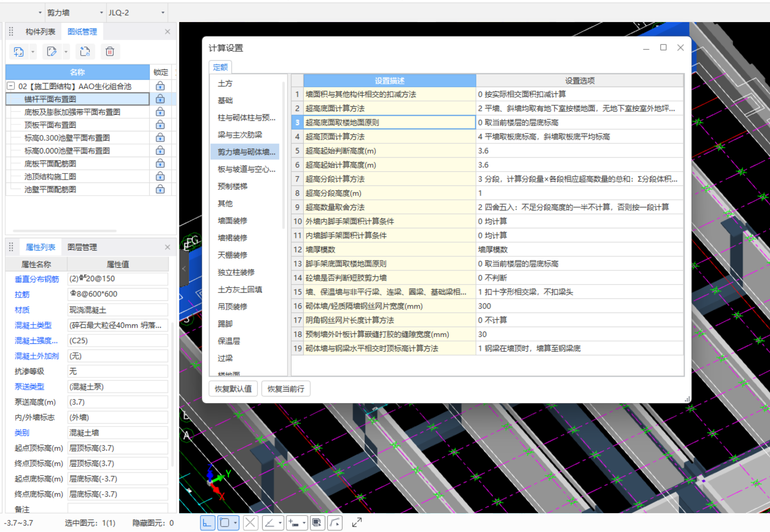Click the trash delete drawing icon

110,52
